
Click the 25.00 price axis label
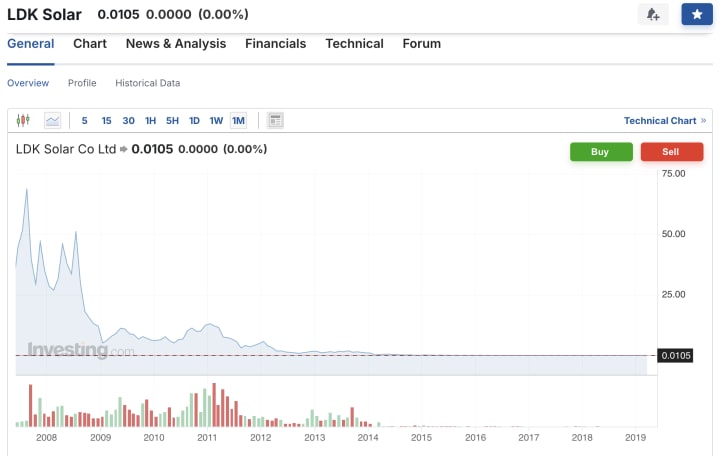click(673, 294)
